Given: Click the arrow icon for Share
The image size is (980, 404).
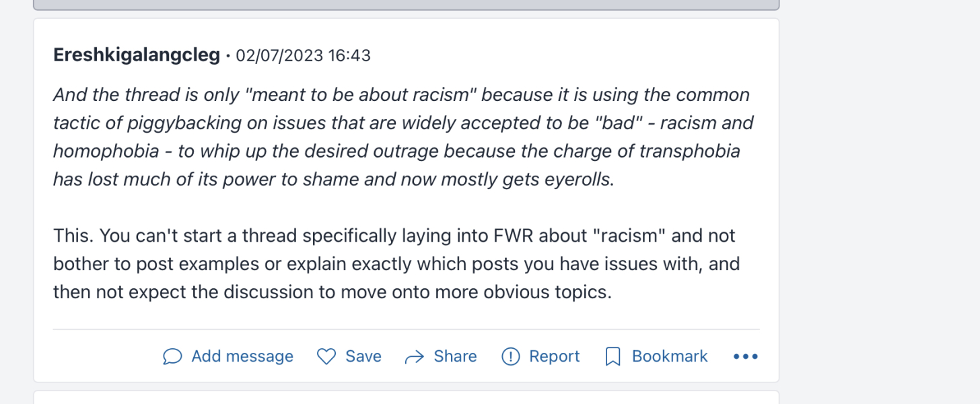Looking at the screenshot, I should (x=414, y=356).
